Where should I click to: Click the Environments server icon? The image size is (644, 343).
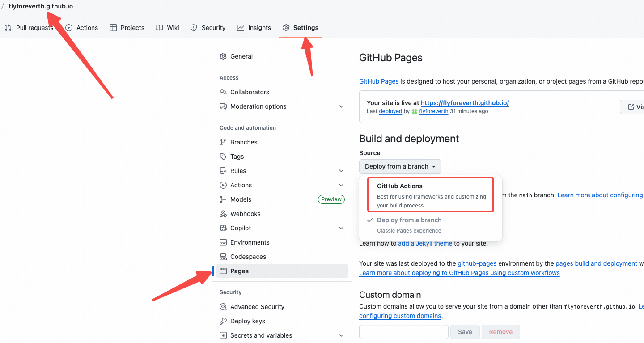223,242
